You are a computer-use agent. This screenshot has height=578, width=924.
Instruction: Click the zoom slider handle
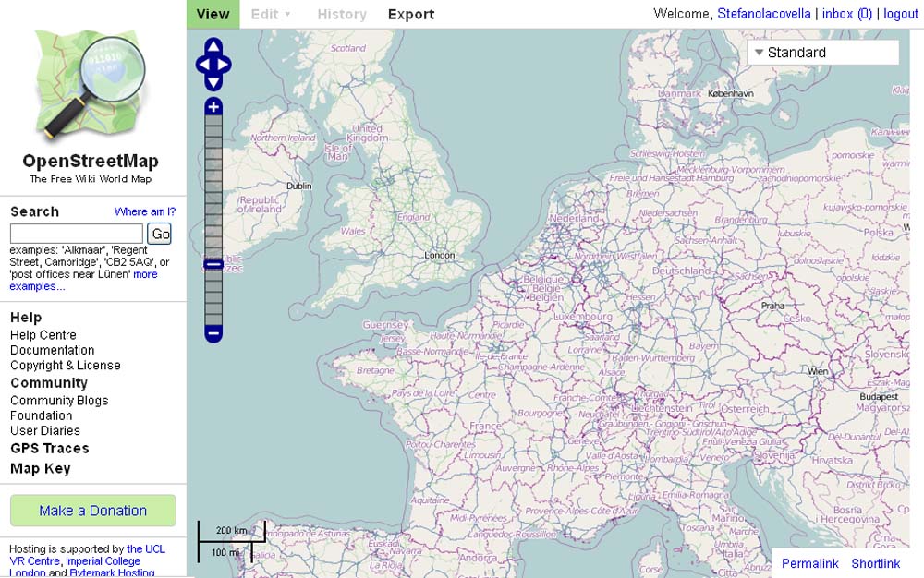(213, 264)
